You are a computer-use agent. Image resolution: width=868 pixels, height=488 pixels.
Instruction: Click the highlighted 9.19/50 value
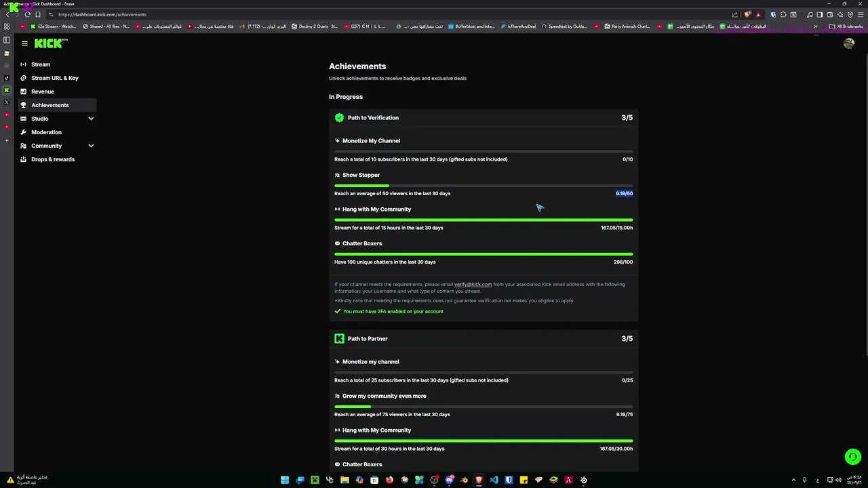coord(624,193)
